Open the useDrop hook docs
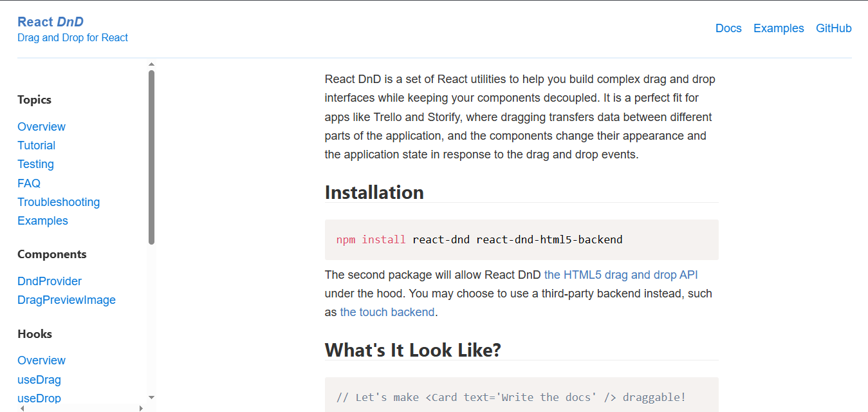Viewport: 868px width, 412px height. (x=39, y=398)
